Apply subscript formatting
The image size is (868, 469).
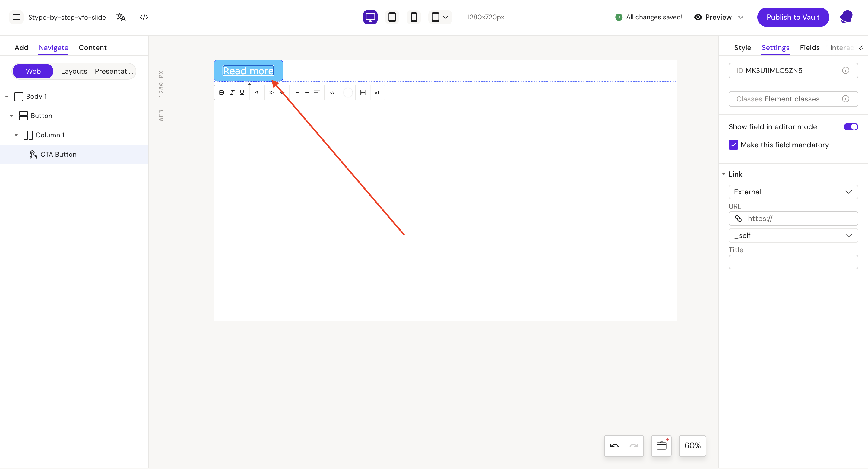pyautogui.click(x=271, y=92)
